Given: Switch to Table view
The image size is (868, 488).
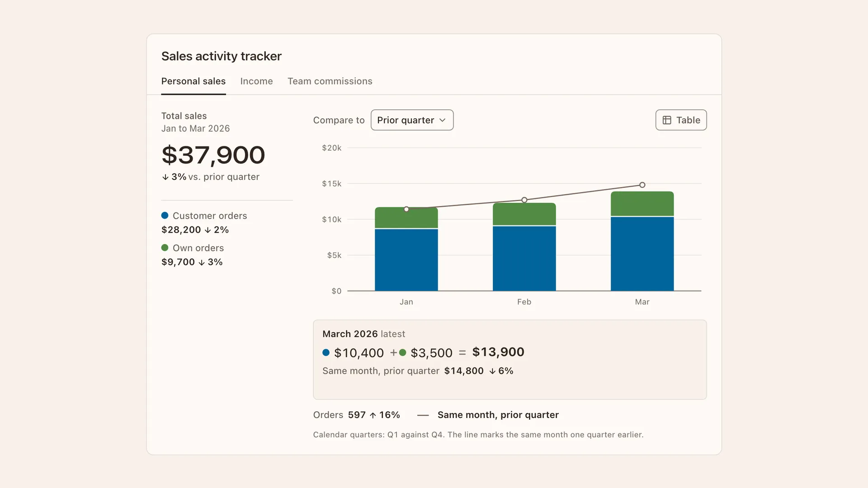Looking at the screenshot, I should [x=681, y=120].
